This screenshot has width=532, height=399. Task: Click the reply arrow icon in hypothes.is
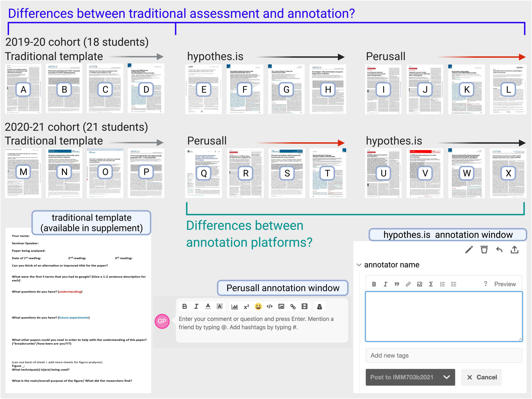tap(499, 250)
